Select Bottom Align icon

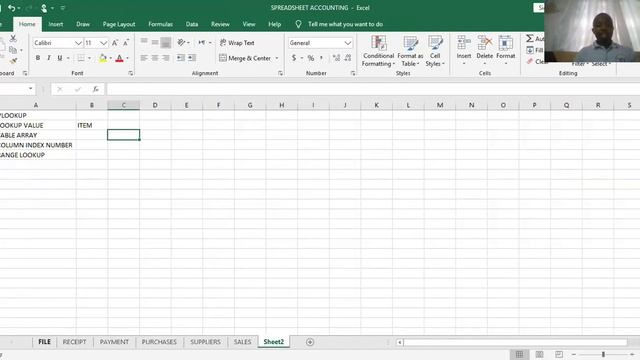(165, 42)
